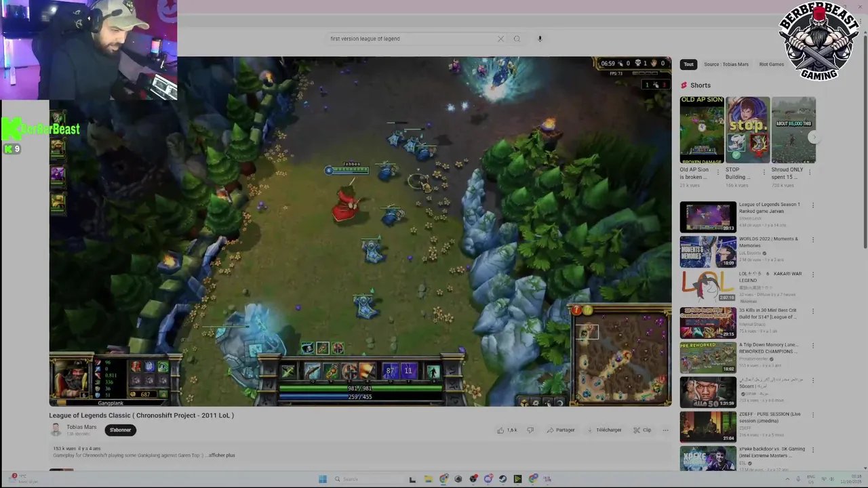Open Discord from the taskbar
Image resolution: width=868 pixels, height=488 pixels.
pyautogui.click(x=488, y=479)
